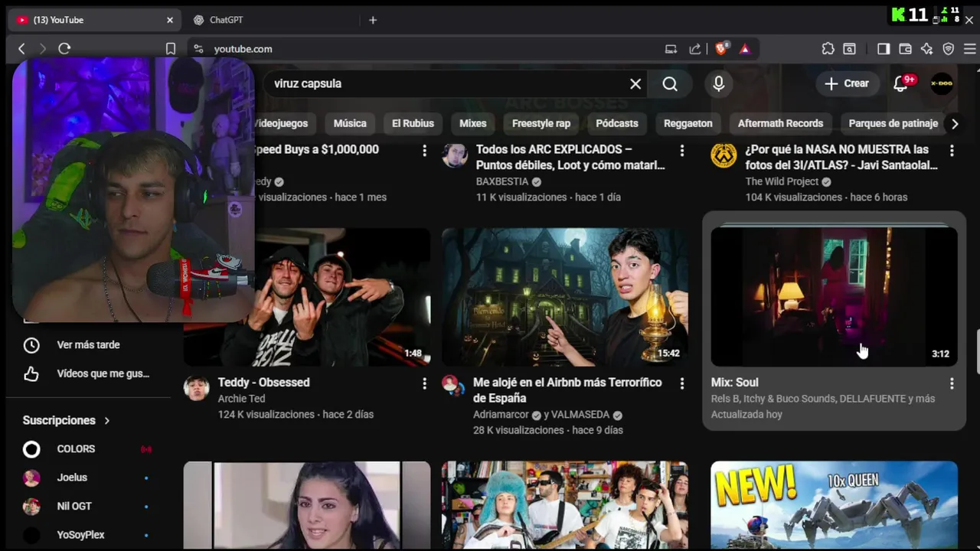
Task: Click the share icon in the address bar
Action: pyautogui.click(x=695, y=49)
